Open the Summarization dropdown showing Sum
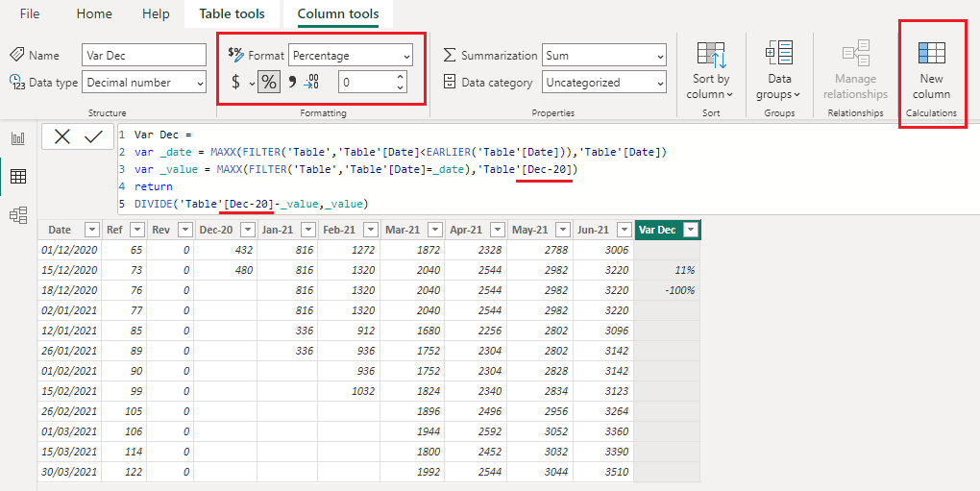The width and height of the screenshot is (980, 491). pyautogui.click(x=604, y=55)
